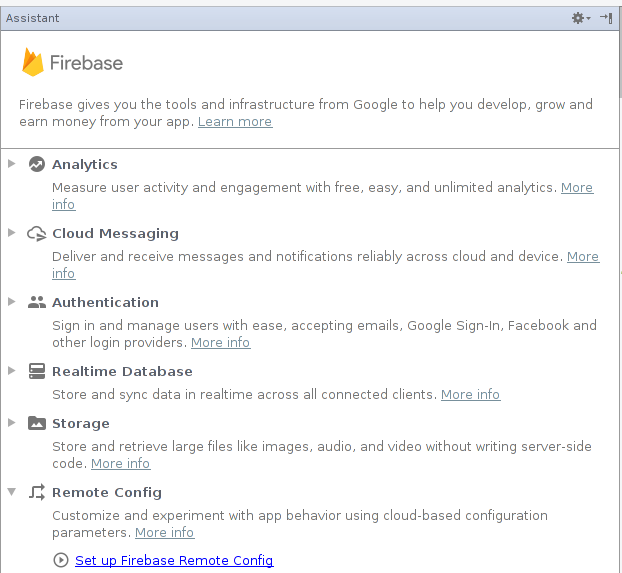The width and height of the screenshot is (622, 573).
Task: Click the Firebase flame logo
Action: 33,62
